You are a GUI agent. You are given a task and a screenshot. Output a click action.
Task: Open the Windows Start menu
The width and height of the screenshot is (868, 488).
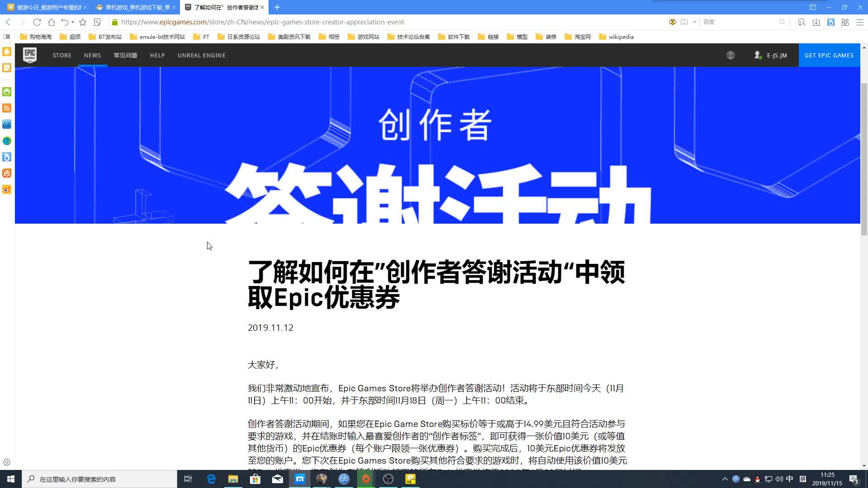(11, 479)
